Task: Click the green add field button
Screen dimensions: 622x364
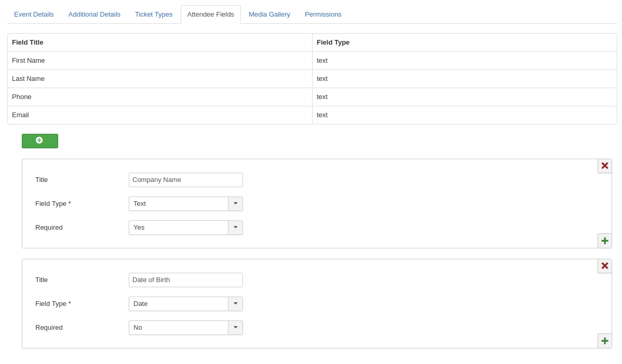Action: point(40,141)
